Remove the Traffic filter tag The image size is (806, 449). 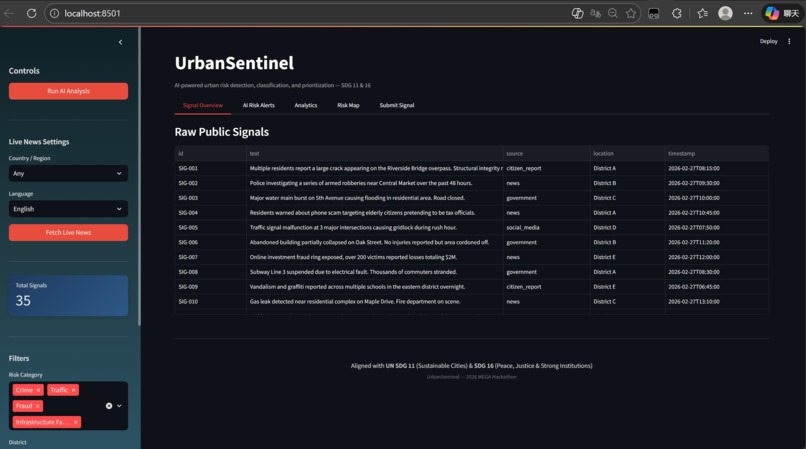[74, 390]
